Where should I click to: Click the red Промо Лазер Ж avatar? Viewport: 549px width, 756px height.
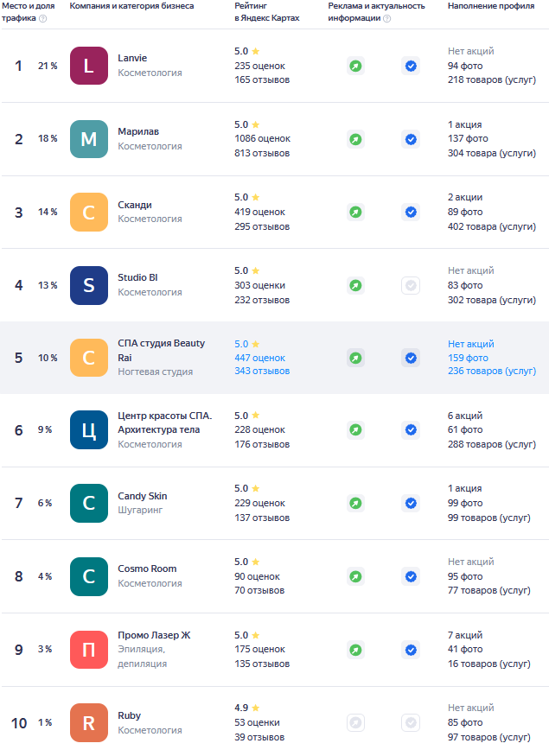[x=89, y=650]
